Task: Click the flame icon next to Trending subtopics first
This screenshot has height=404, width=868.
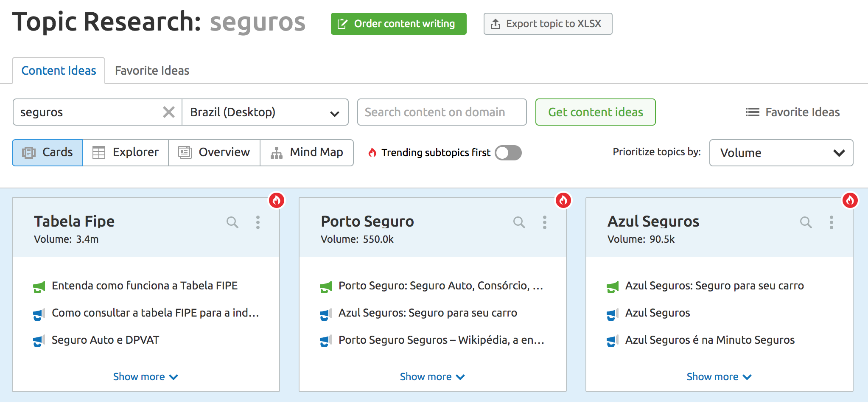Action: pos(372,152)
